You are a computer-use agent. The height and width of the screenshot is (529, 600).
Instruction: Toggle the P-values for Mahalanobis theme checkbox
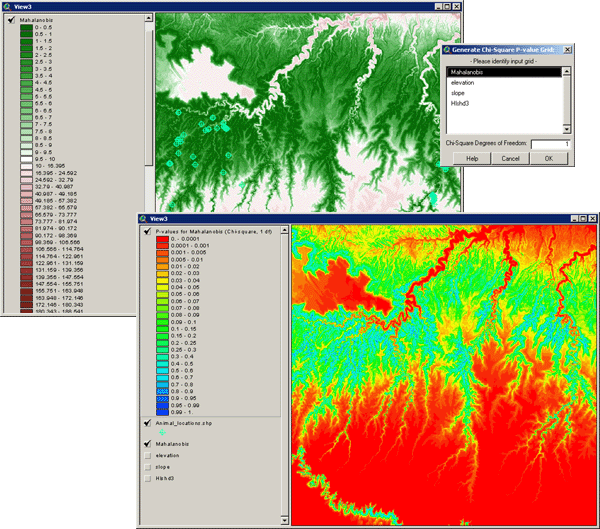coord(148,231)
